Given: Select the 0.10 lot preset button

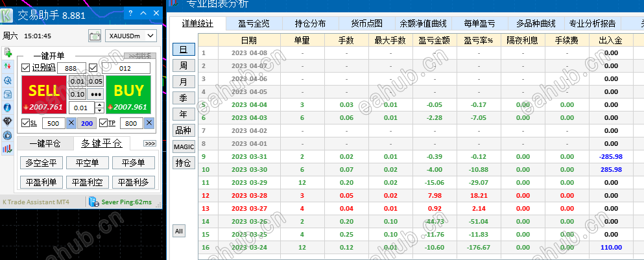Looking at the screenshot, I should click(x=77, y=95).
